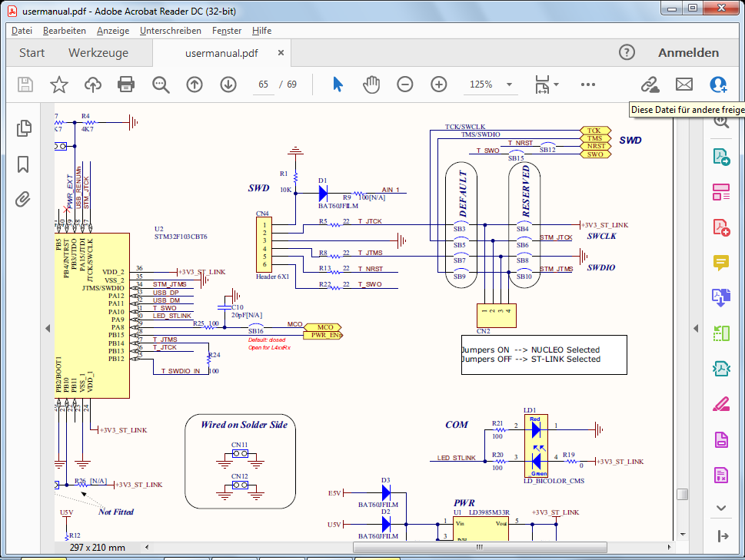The width and height of the screenshot is (745, 560).
Task: Print the document
Action: [x=126, y=84]
